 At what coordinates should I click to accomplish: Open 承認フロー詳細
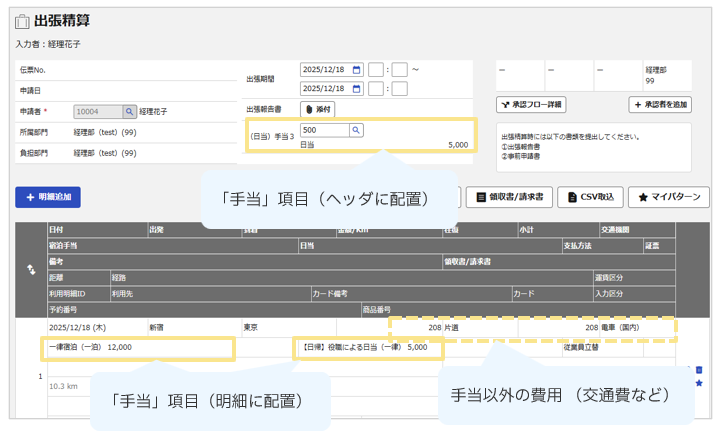(531, 105)
